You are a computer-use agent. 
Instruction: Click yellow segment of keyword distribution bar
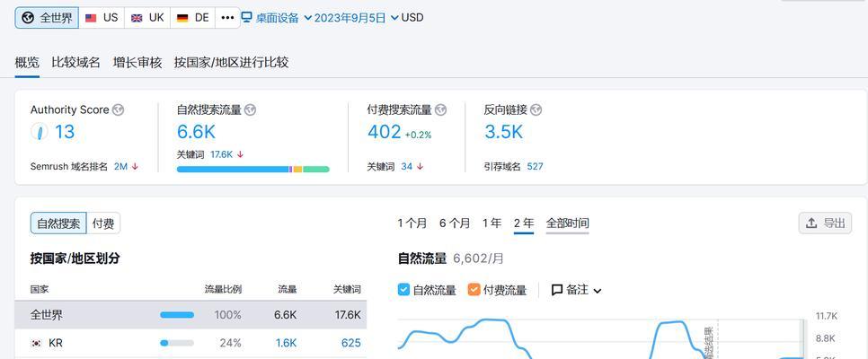pos(297,170)
